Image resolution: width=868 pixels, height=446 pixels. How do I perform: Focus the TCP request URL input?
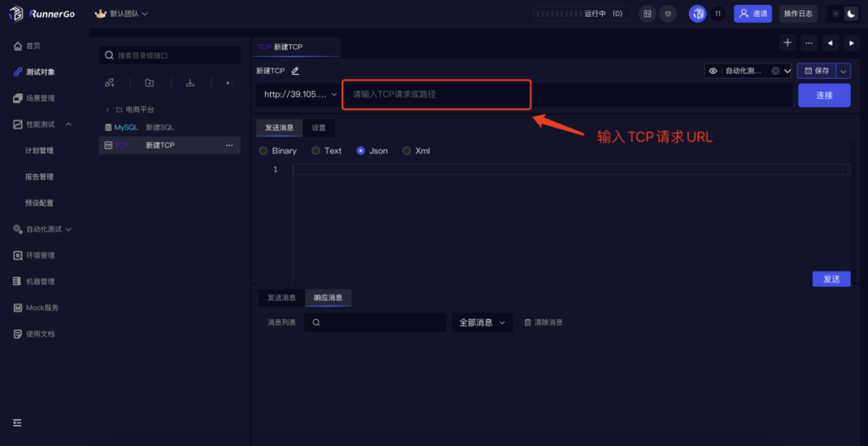pos(436,94)
